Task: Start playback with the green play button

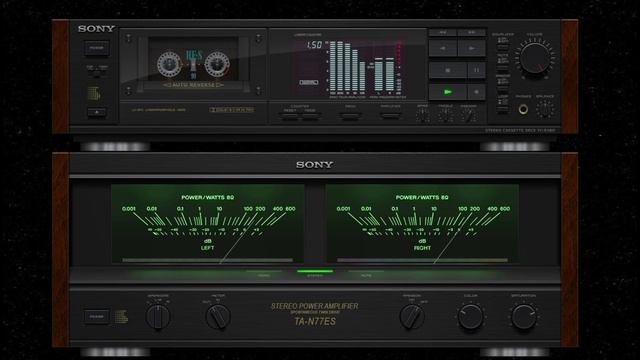Action: pyautogui.click(x=447, y=92)
